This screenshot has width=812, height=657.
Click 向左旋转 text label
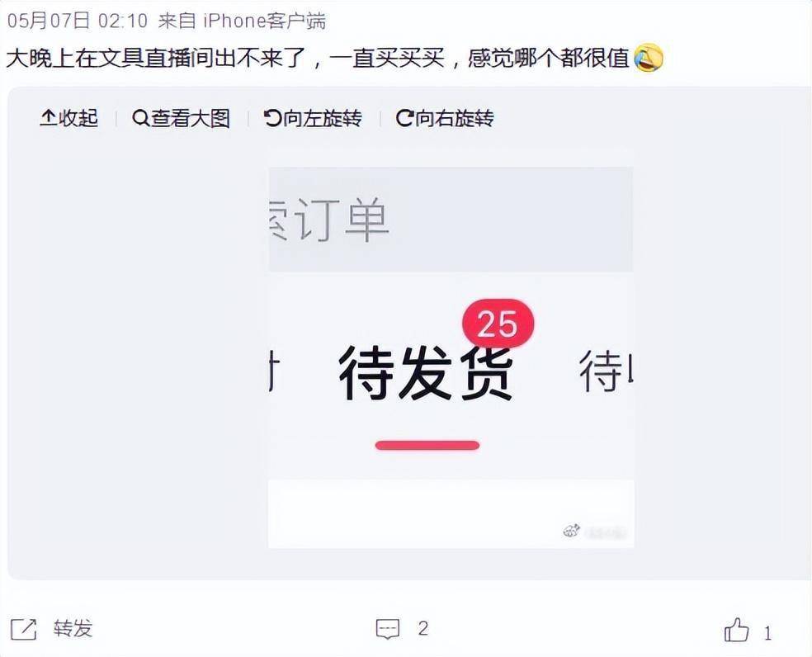coord(322,118)
